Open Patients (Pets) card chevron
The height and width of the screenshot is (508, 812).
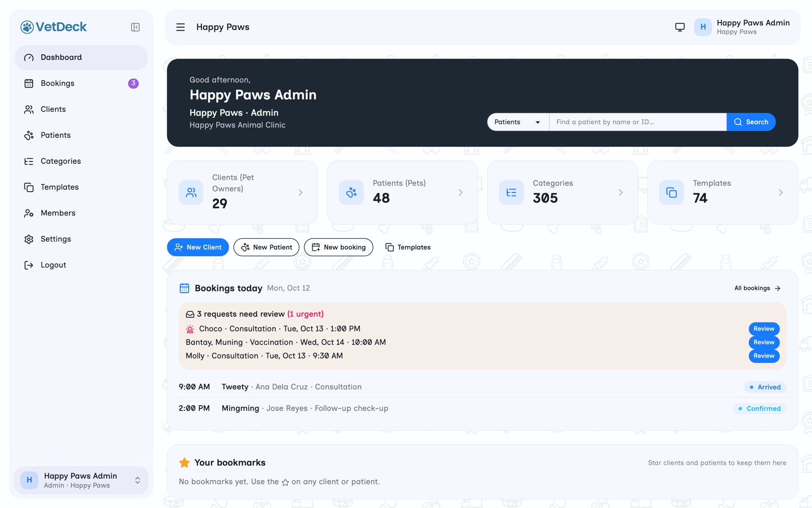461,193
